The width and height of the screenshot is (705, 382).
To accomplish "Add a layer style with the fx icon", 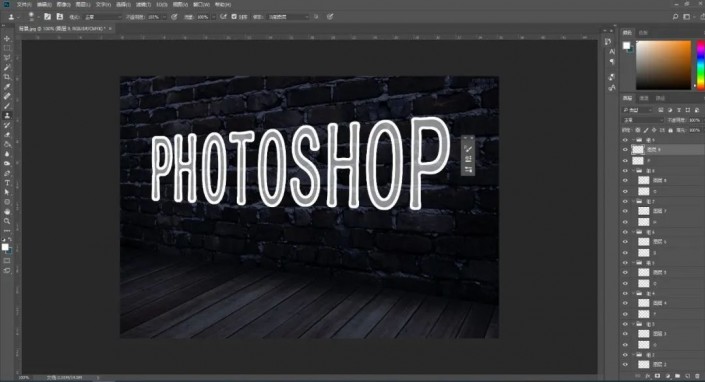I will tap(647, 376).
